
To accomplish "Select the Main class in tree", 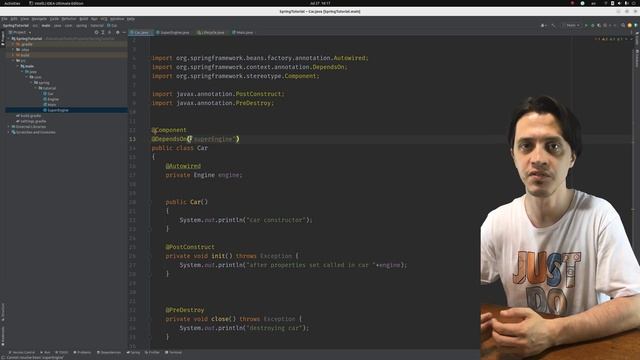I will pos(49,105).
